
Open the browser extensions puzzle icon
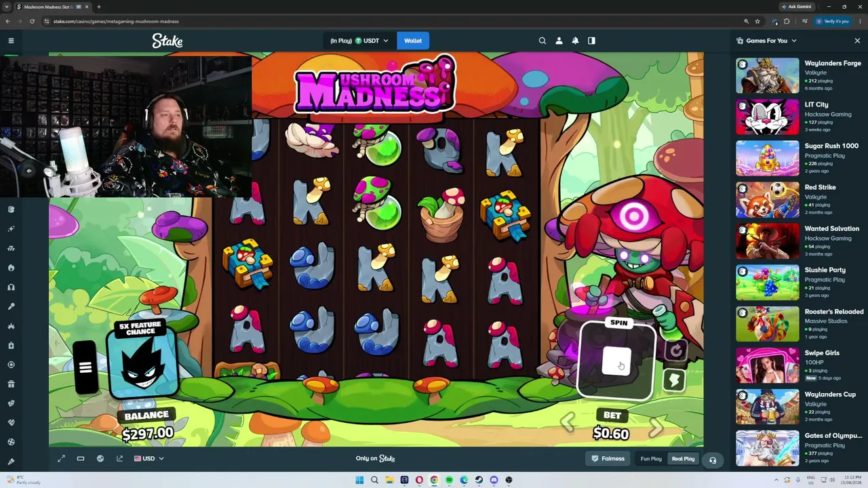[787, 21]
